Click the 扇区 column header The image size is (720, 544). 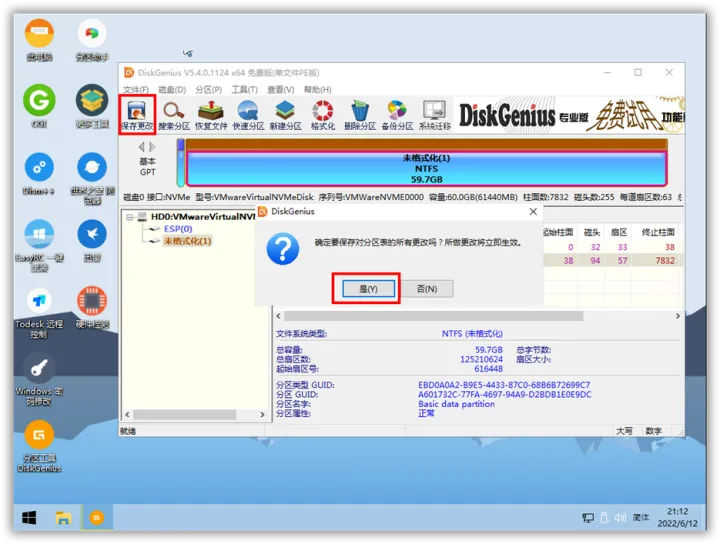619,232
